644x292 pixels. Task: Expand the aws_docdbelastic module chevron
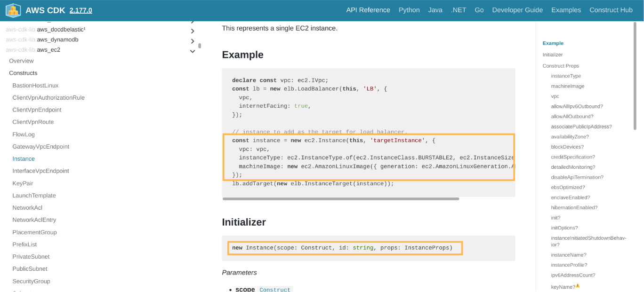[193, 31]
